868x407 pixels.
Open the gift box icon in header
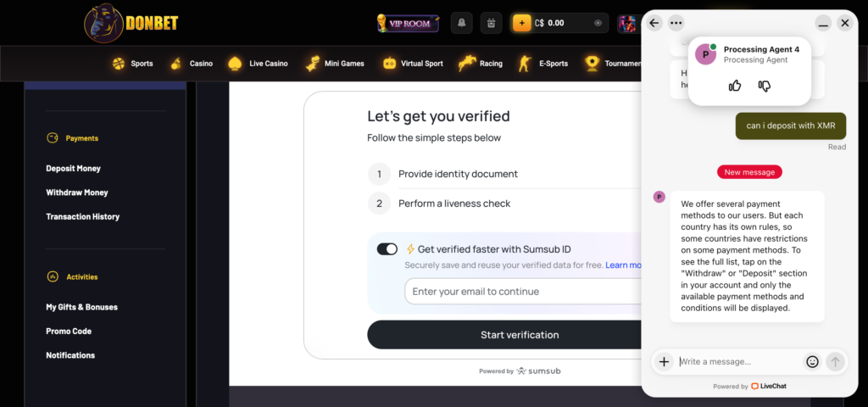point(491,23)
